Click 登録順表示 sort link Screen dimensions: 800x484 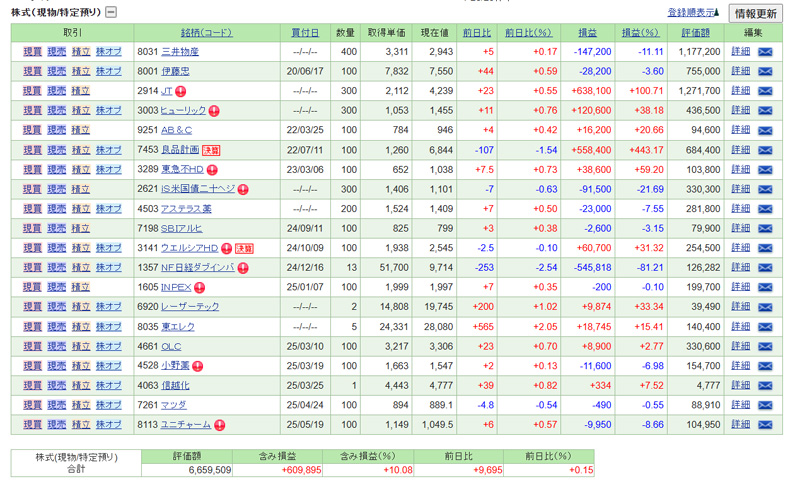pyautogui.click(x=693, y=13)
